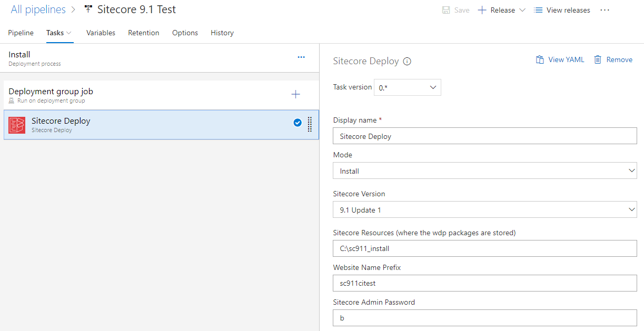Click the Save disk icon

pyautogui.click(x=446, y=10)
